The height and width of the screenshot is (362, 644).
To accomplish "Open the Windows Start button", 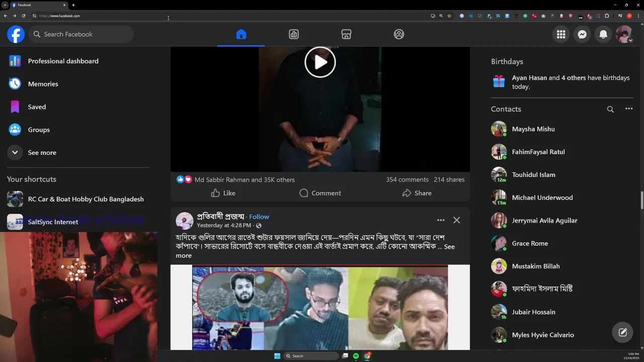I will tap(277, 356).
